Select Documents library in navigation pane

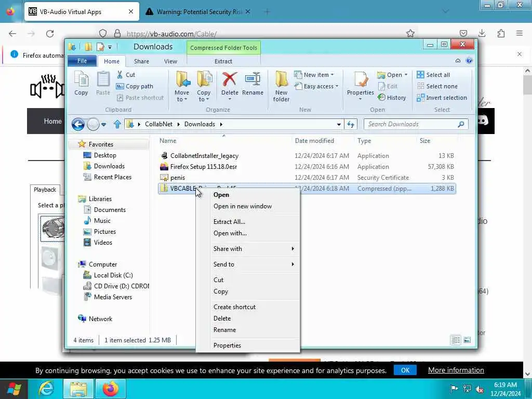coord(110,210)
